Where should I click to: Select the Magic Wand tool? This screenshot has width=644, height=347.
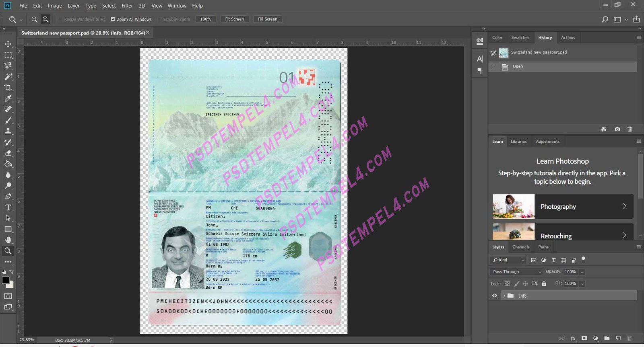point(8,76)
